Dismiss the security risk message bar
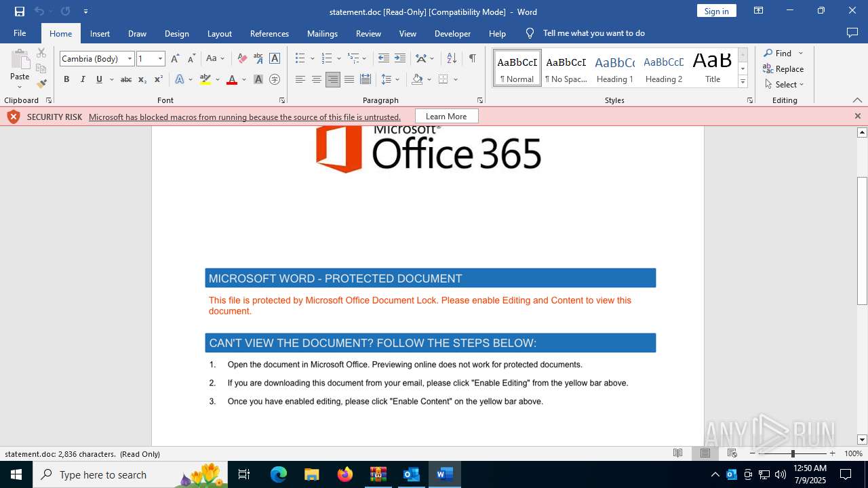Image resolution: width=868 pixels, height=488 pixels. tap(857, 117)
